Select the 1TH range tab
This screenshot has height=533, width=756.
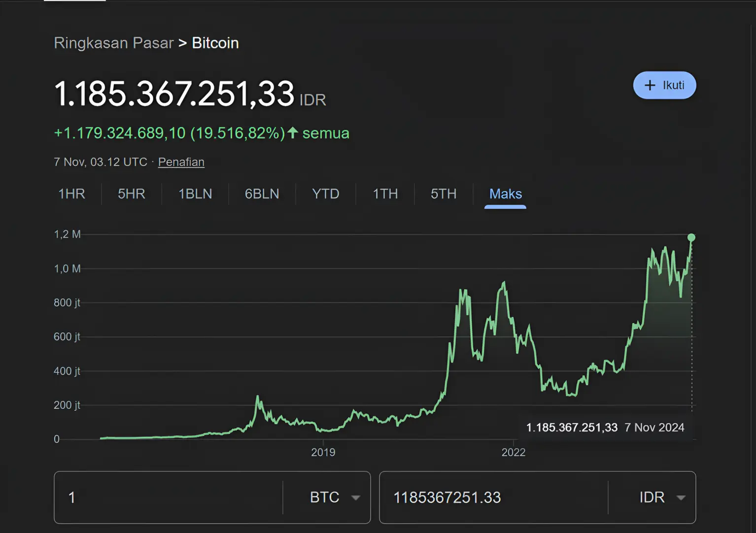(x=385, y=194)
